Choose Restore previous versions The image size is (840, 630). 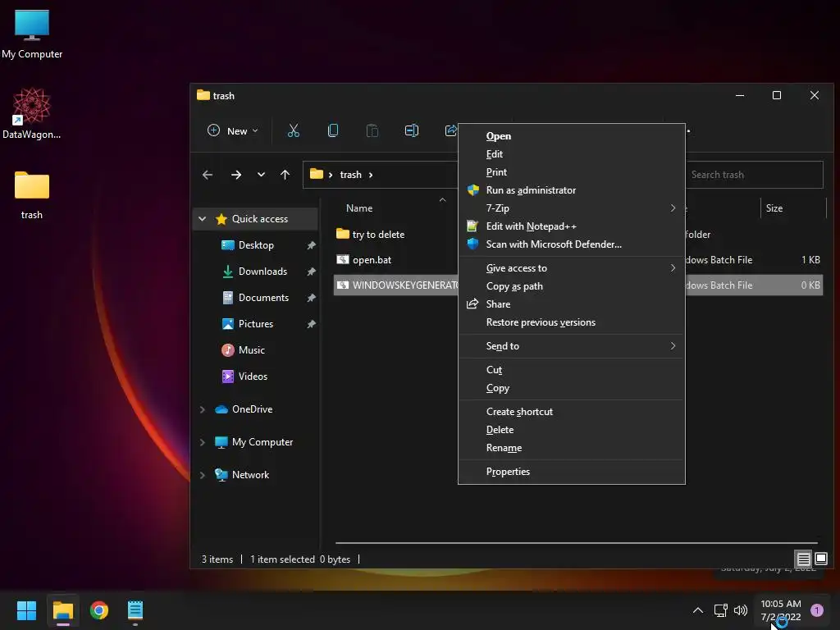572,322
